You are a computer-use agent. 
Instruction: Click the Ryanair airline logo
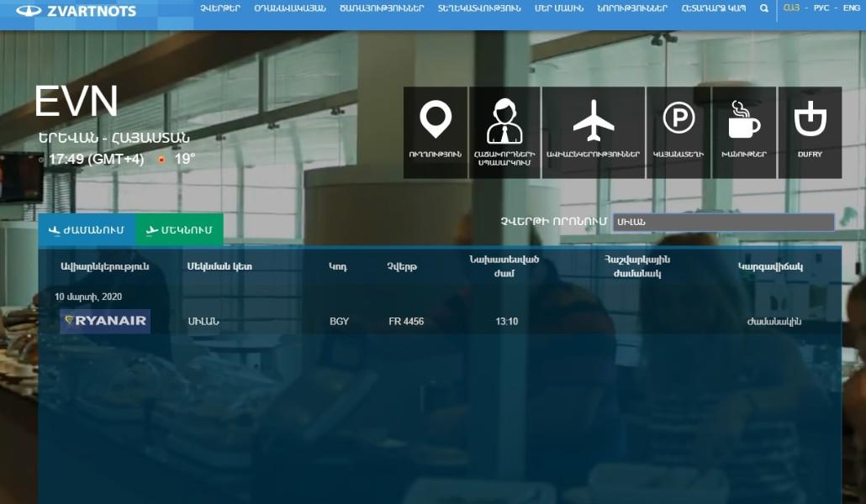[105, 321]
